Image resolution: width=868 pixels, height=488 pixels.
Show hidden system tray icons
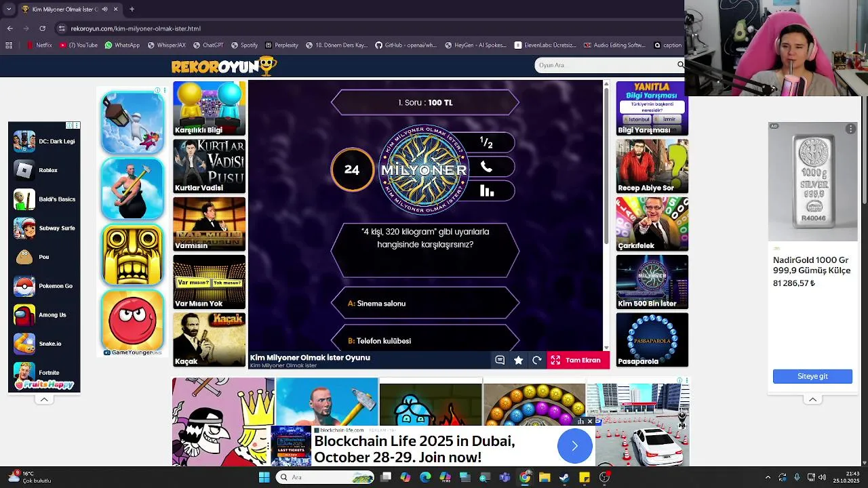click(x=768, y=477)
